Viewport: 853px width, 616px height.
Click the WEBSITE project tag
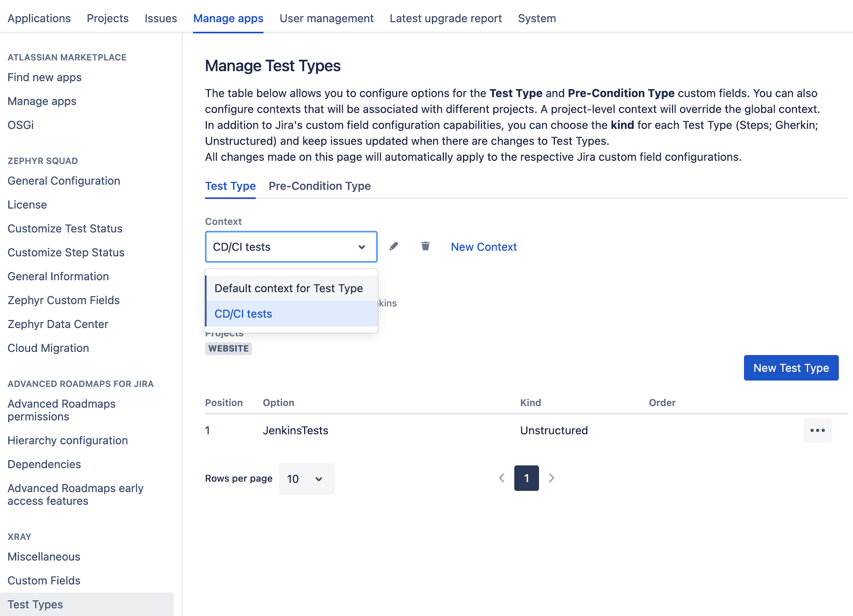click(x=228, y=349)
